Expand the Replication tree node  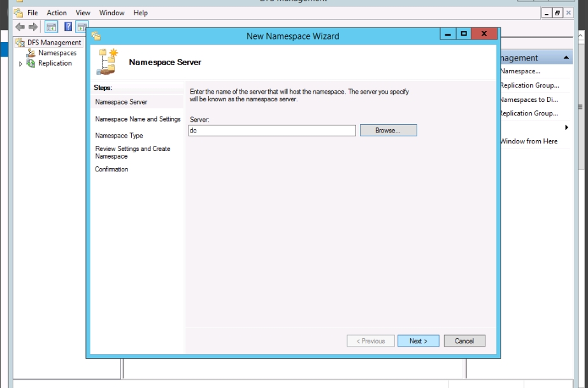[20, 64]
